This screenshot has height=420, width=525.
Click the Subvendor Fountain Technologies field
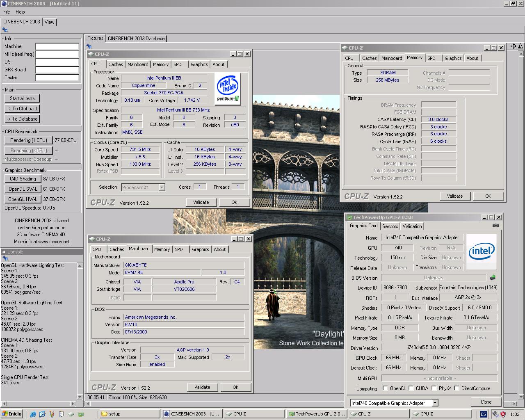click(468, 288)
